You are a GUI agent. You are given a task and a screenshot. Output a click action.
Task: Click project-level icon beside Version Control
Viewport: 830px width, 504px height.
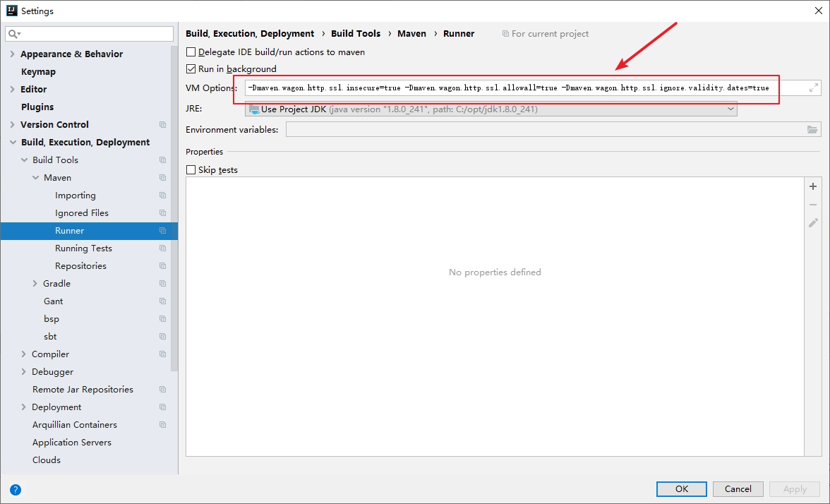pyautogui.click(x=162, y=125)
